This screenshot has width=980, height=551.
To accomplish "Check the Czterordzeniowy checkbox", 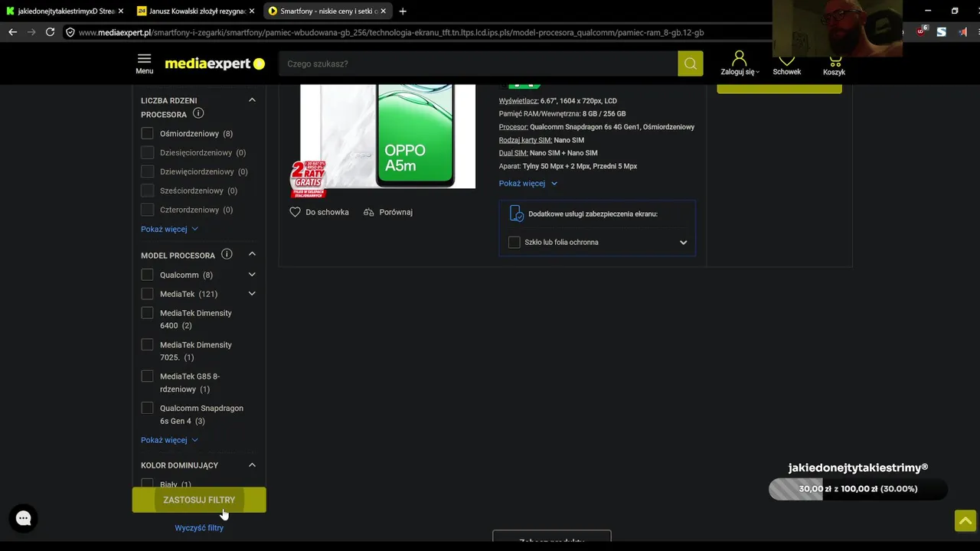I will 147,210.
